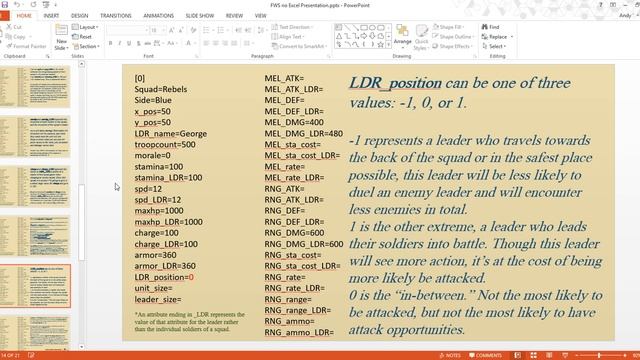Open the Section dropdown

(86, 46)
